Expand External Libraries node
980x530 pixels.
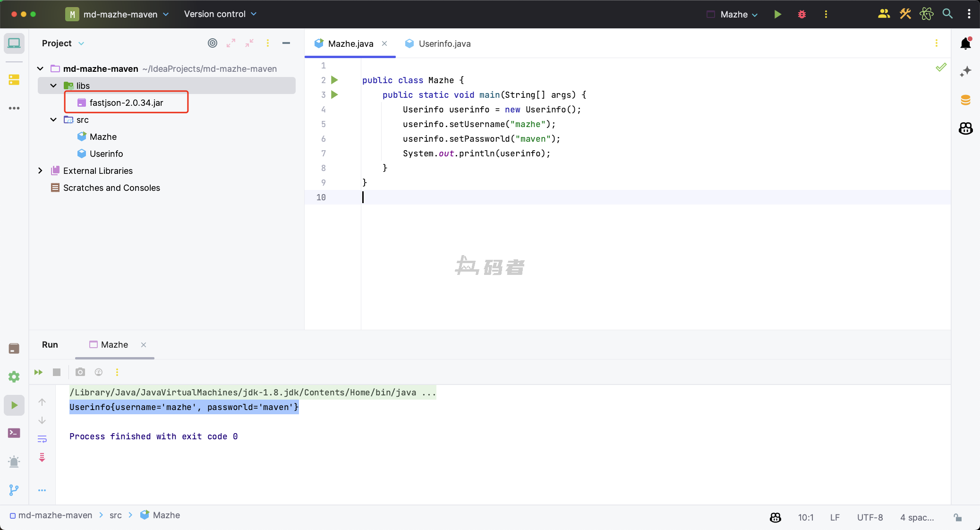[40, 171]
